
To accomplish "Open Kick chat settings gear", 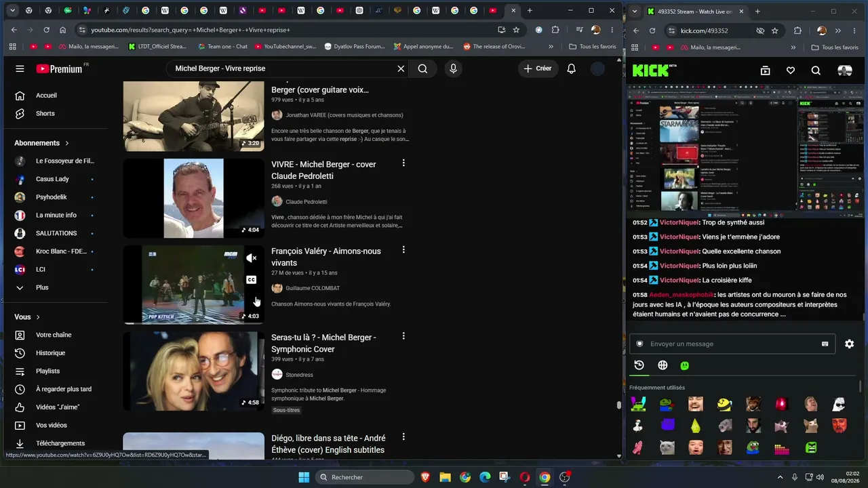I will click(x=849, y=344).
